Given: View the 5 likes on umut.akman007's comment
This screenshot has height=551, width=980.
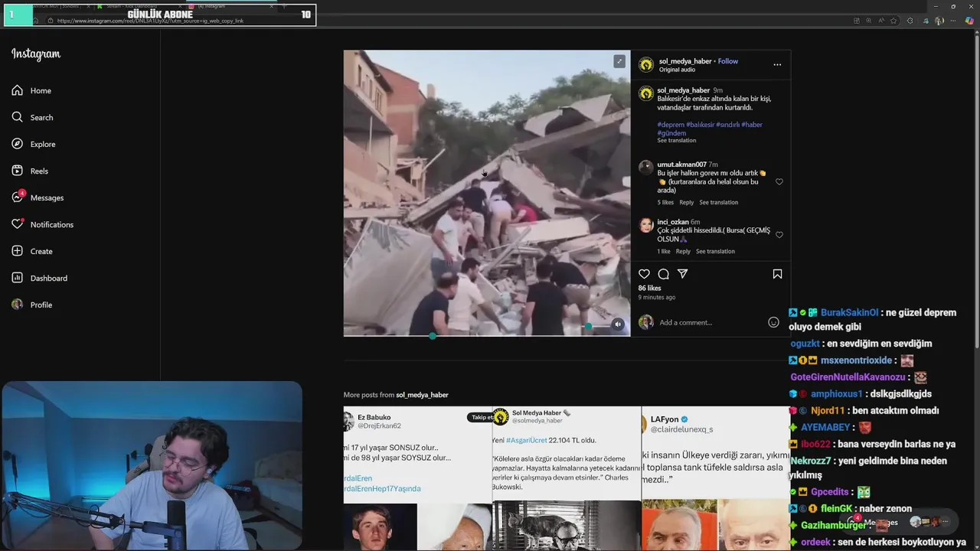Looking at the screenshot, I should pyautogui.click(x=665, y=203).
